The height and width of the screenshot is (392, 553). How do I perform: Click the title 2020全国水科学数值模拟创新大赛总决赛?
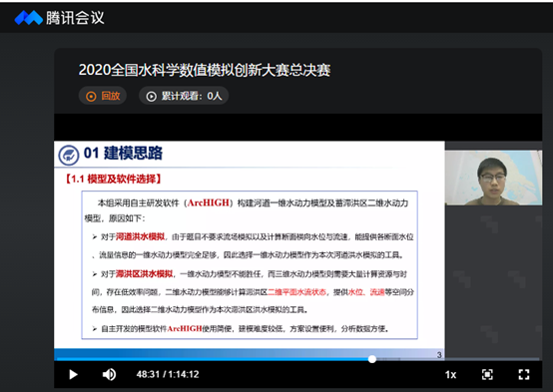tap(205, 70)
